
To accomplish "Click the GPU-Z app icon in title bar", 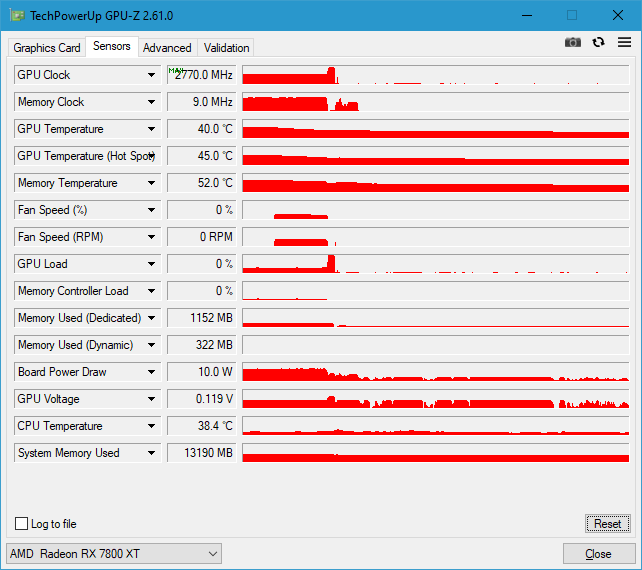I will 18,16.
